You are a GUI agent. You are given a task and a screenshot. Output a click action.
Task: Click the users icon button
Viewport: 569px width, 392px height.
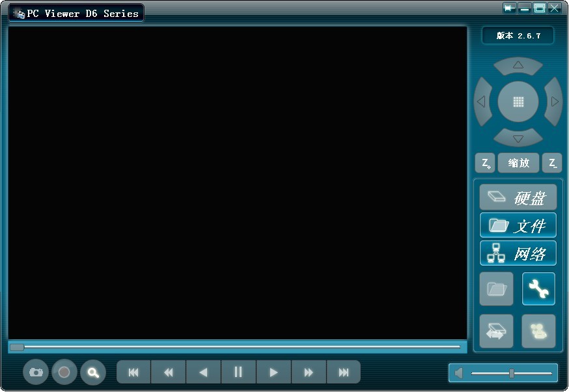pyautogui.click(x=538, y=331)
